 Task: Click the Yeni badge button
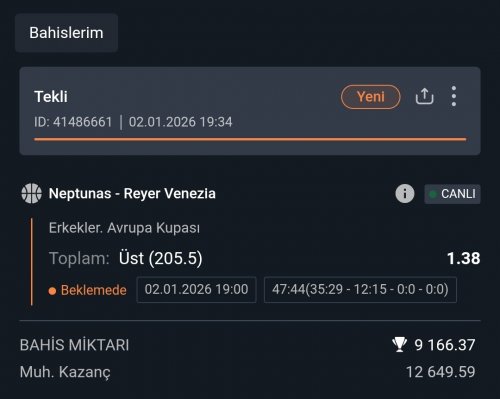371,97
